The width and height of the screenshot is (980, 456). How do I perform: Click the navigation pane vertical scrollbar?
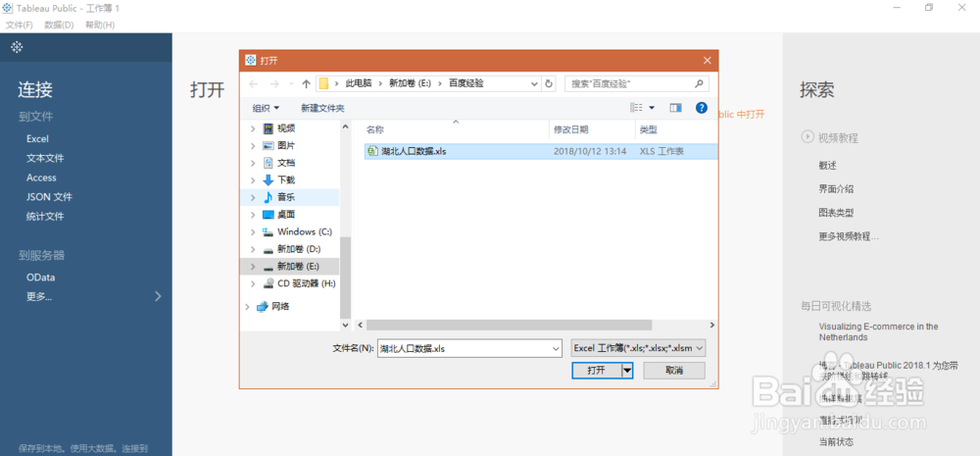point(346,279)
